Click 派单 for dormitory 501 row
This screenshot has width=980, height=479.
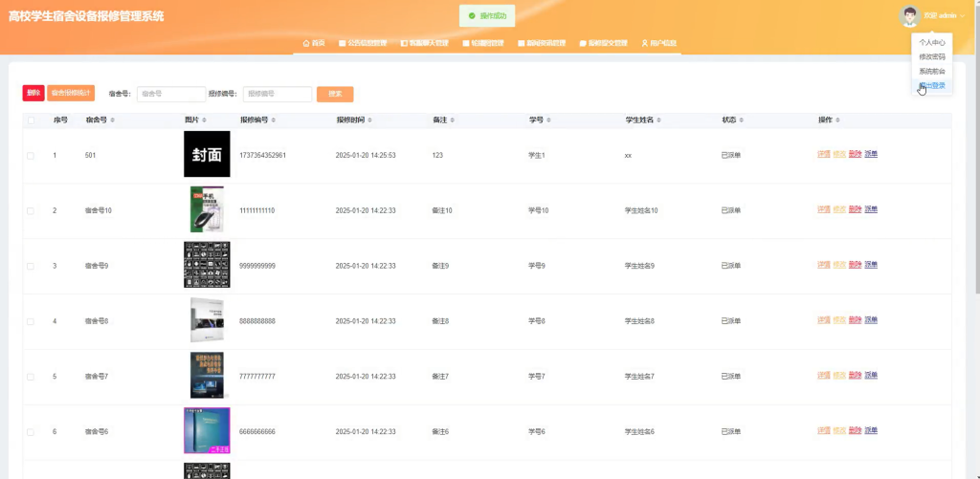[871, 154]
